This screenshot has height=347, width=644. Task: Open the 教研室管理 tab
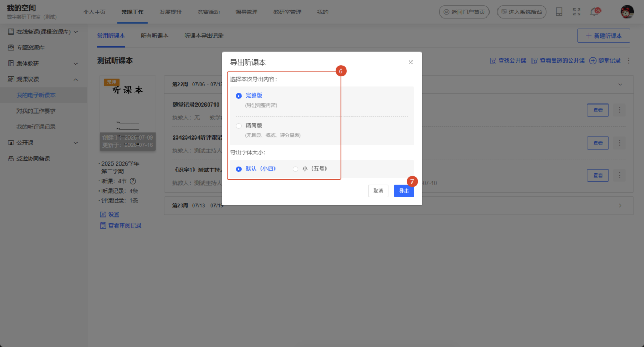point(287,12)
